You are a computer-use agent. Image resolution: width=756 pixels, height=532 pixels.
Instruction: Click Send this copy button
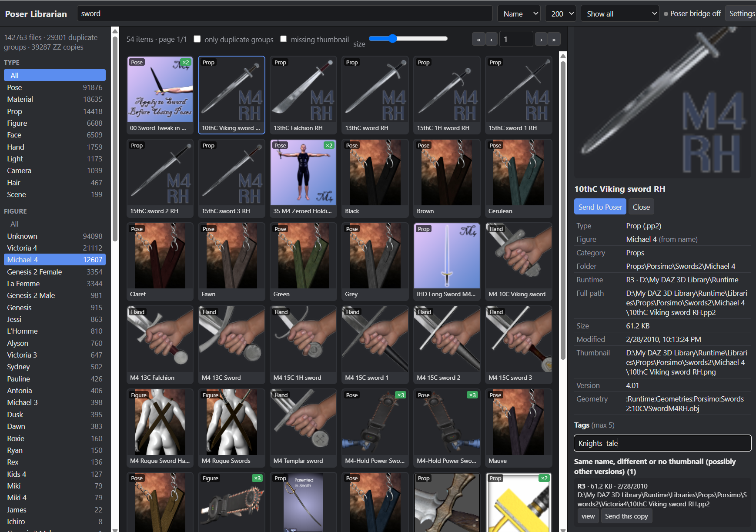[x=626, y=516]
